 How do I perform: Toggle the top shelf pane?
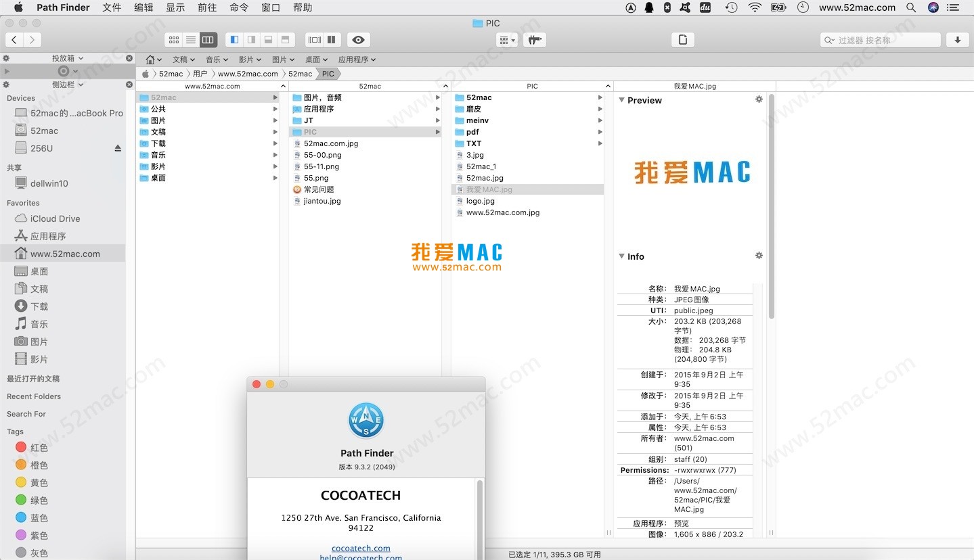[286, 40]
